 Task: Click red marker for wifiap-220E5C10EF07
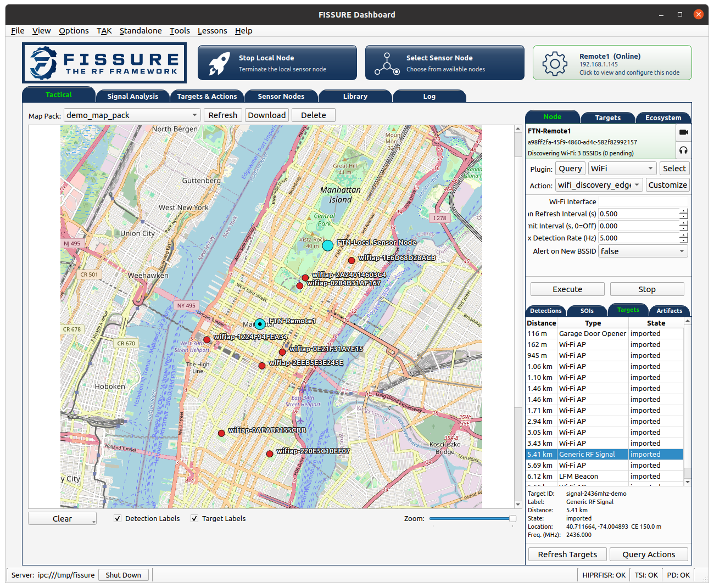tap(270, 454)
